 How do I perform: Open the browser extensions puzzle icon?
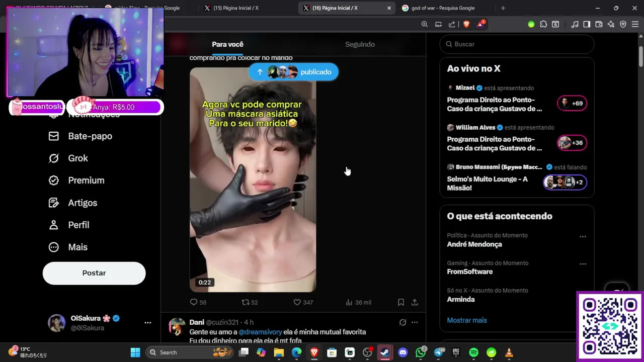[543, 24]
